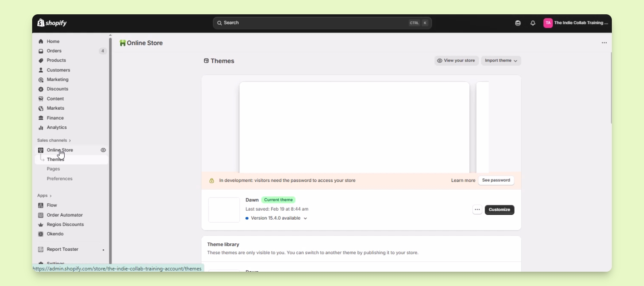Image resolution: width=644 pixels, height=286 pixels.
Task: Click the lock icon in password banner
Action: pos(212,181)
